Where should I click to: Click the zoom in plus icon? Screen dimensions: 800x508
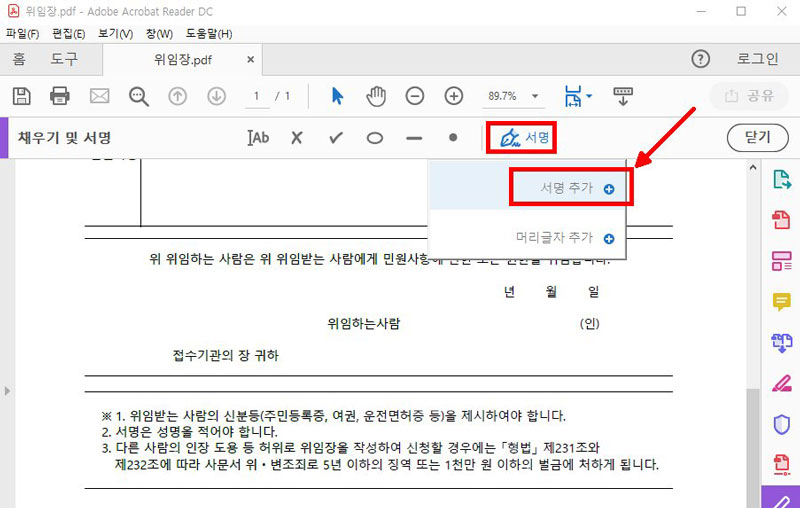453,96
